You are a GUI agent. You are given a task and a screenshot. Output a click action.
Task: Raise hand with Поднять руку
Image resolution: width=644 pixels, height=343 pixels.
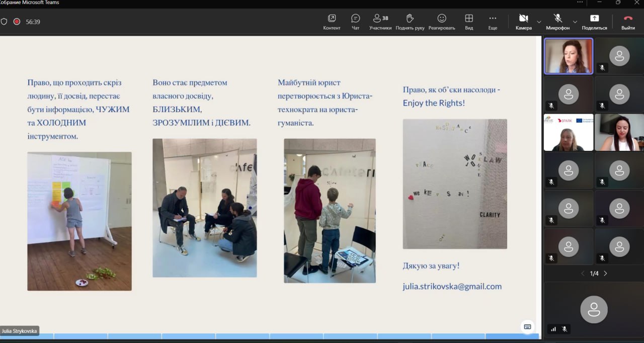click(x=410, y=22)
